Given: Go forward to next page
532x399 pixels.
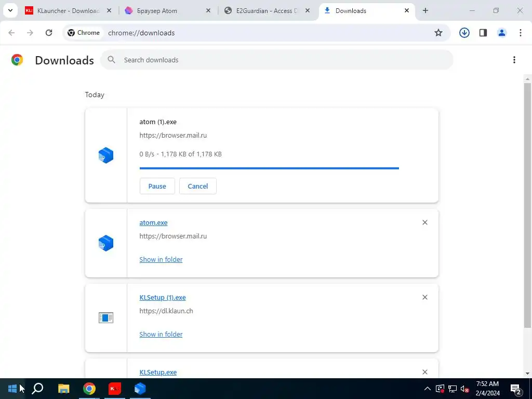Looking at the screenshot, I should [30, 33].
